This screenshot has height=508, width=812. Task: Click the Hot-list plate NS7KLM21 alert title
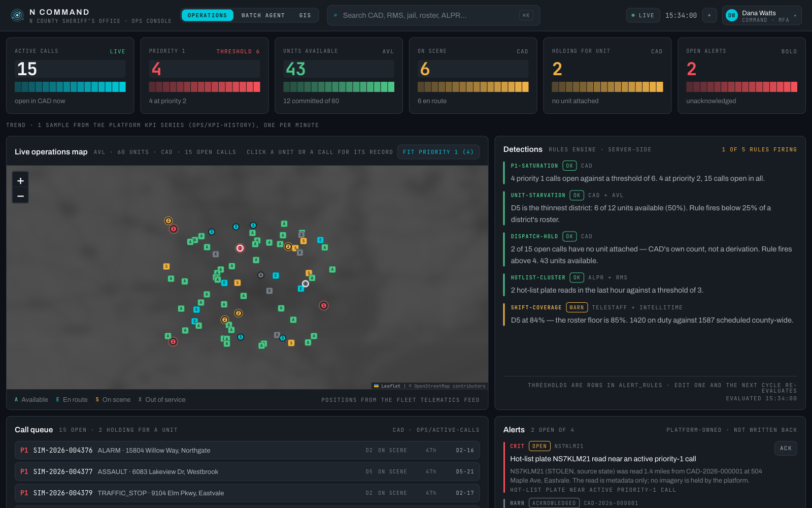pos(603,459)
